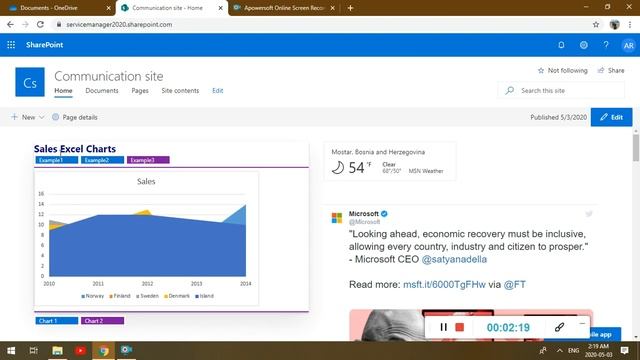The height and width of the screenshot is (360, 640).
Task: Open Chrome from the taskbar
Action: click(x=104, y=350)
